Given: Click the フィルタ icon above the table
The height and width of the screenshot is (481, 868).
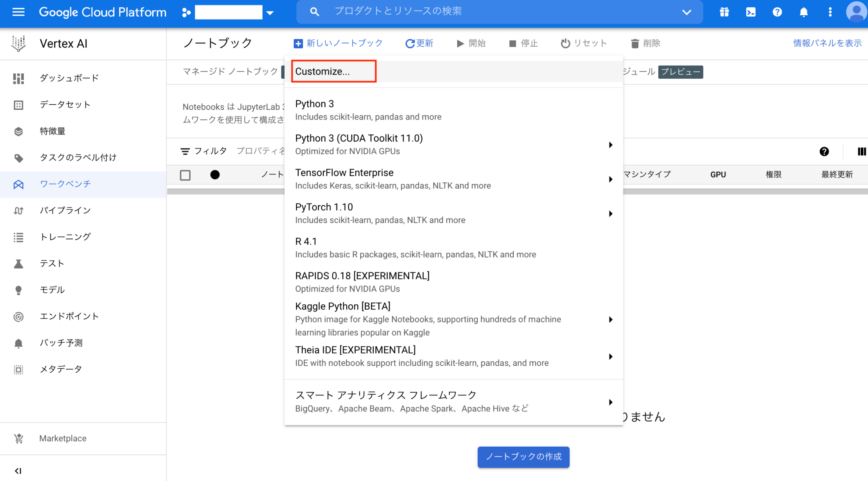Looking at the screenshot, I should (185, 151).
